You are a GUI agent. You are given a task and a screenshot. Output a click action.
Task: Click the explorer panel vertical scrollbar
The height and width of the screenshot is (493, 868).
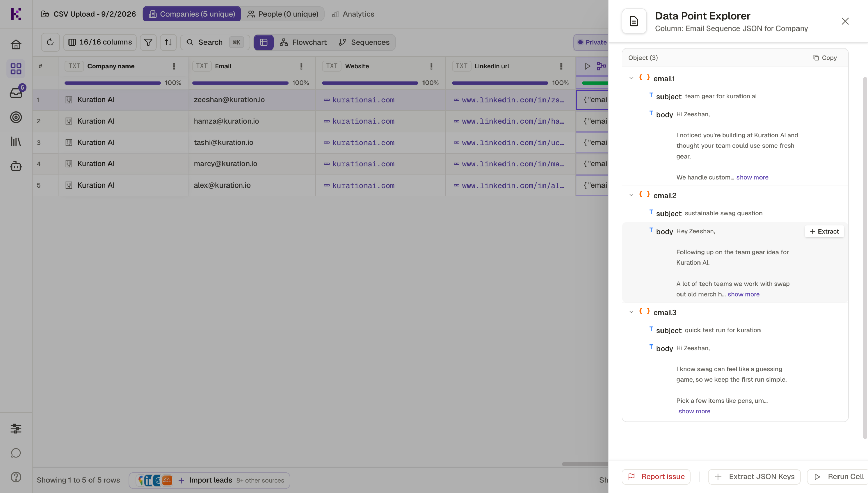pos(865,258)
